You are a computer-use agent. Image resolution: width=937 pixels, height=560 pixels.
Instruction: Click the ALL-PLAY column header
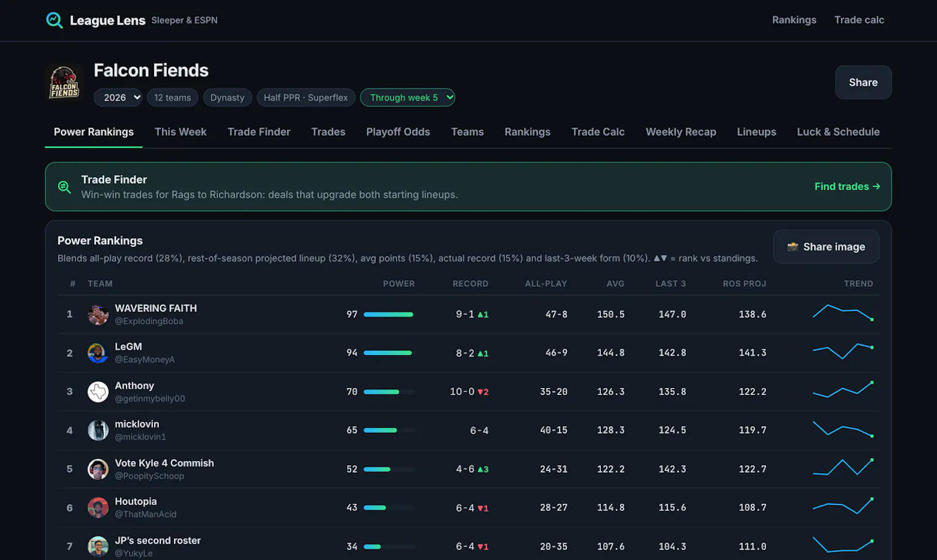546,284
